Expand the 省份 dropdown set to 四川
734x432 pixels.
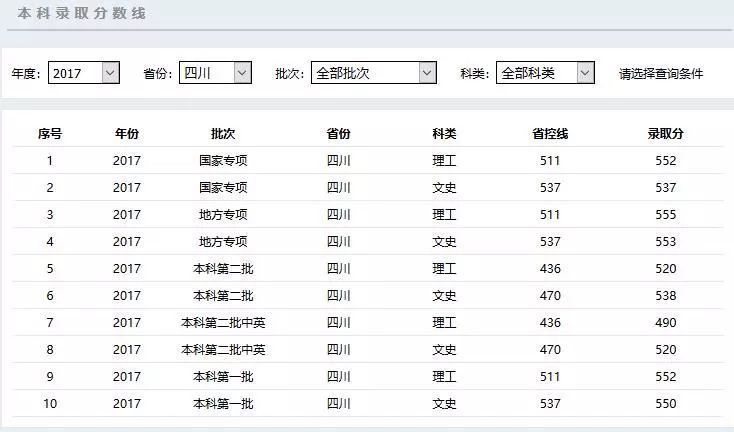(214, 73)
